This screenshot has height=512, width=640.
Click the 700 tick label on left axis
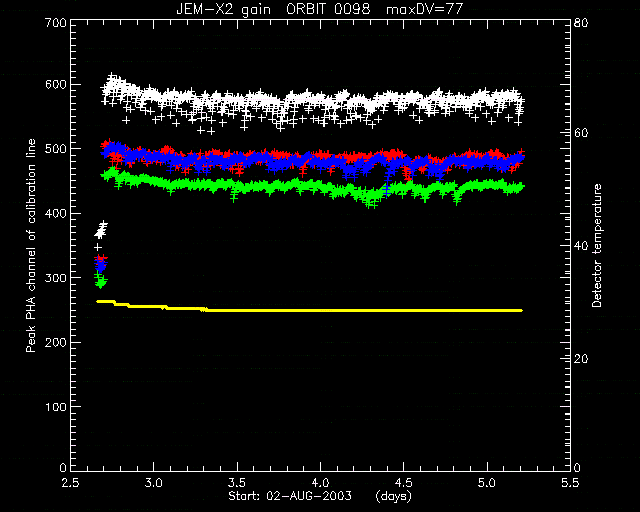(x=56, y=23)
